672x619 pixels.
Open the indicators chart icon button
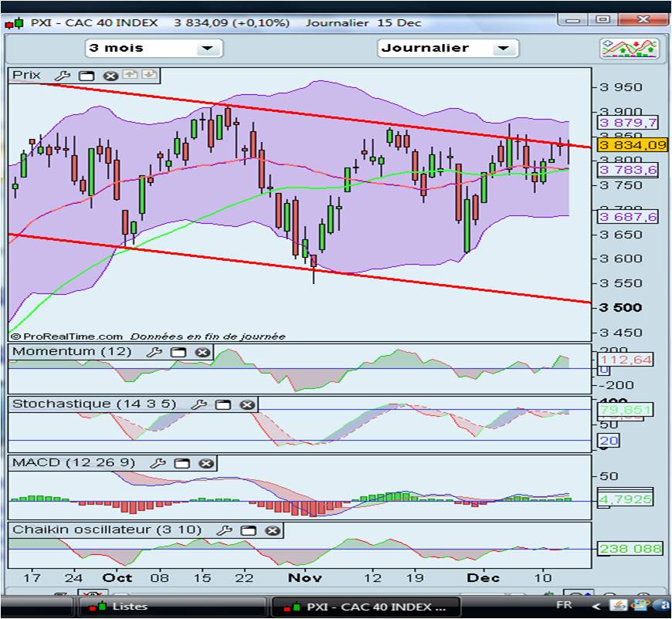tap(630, 48)
